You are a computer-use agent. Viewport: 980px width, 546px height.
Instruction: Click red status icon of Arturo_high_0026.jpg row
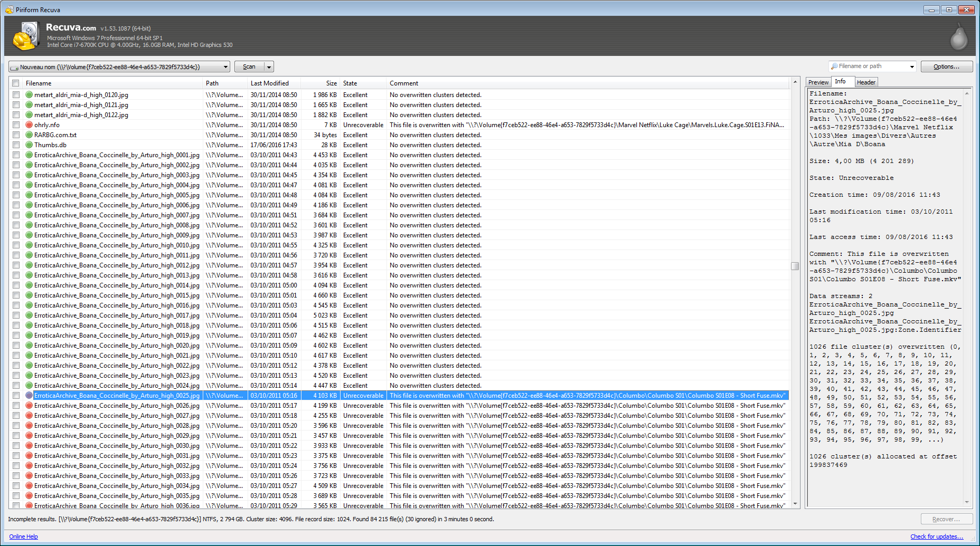point(29,406)
